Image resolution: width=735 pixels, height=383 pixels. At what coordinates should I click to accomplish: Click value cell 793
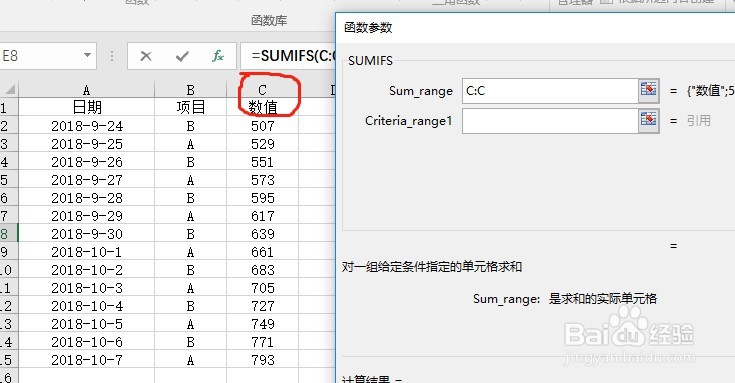pos(262,360)
